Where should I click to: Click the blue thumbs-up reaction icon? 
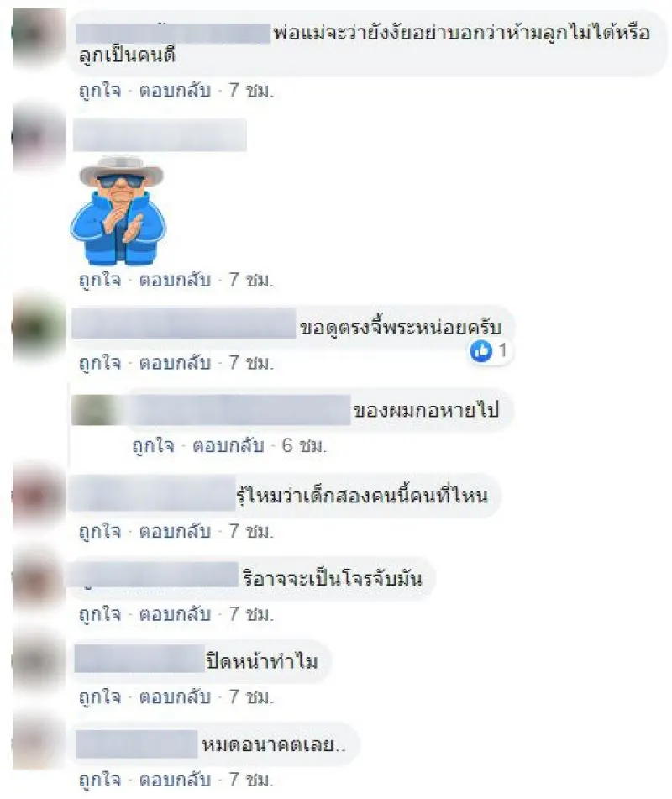click(481, 350)
